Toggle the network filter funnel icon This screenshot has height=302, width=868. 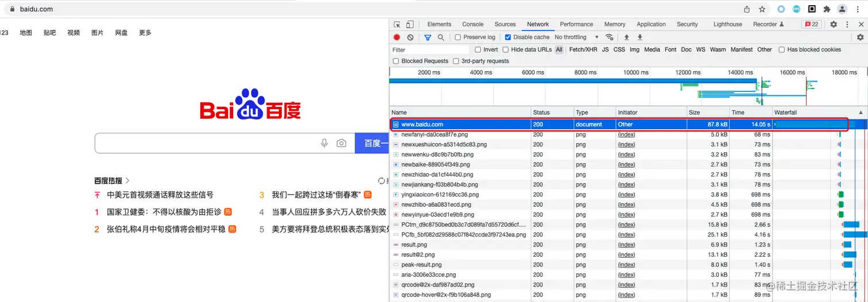428,37
